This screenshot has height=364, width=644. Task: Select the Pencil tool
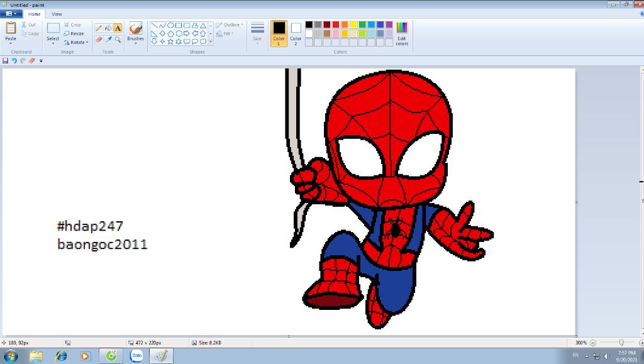[99, 28]
